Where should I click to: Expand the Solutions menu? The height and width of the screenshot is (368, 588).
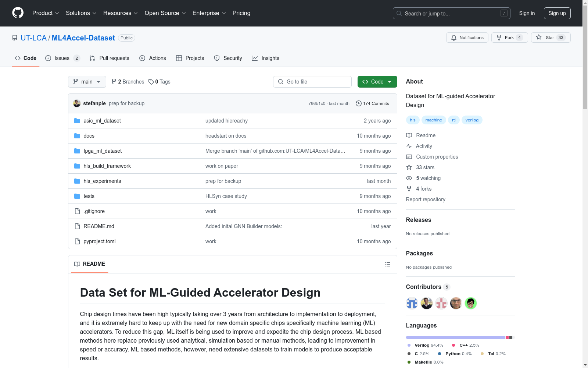(81, 13)
